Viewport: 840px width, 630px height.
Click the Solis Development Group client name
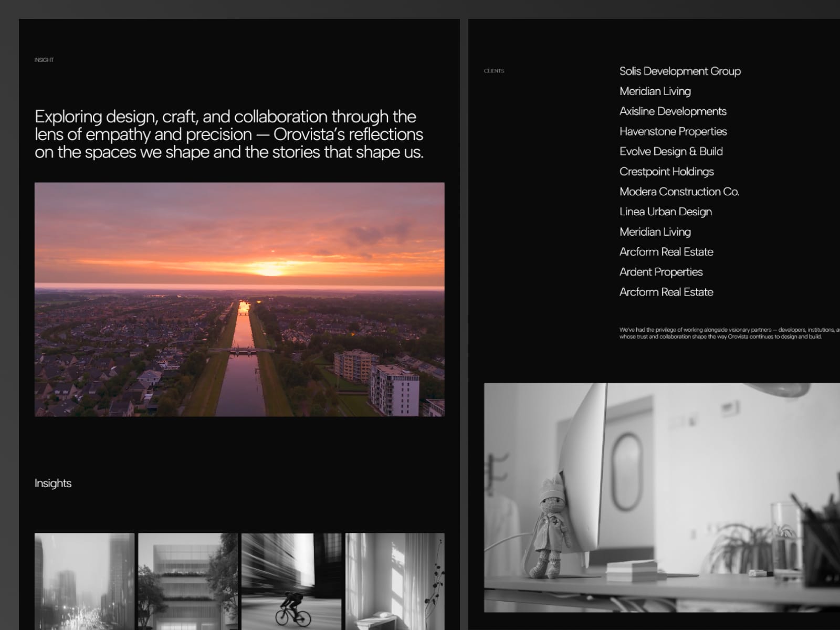tap(680, 71)
